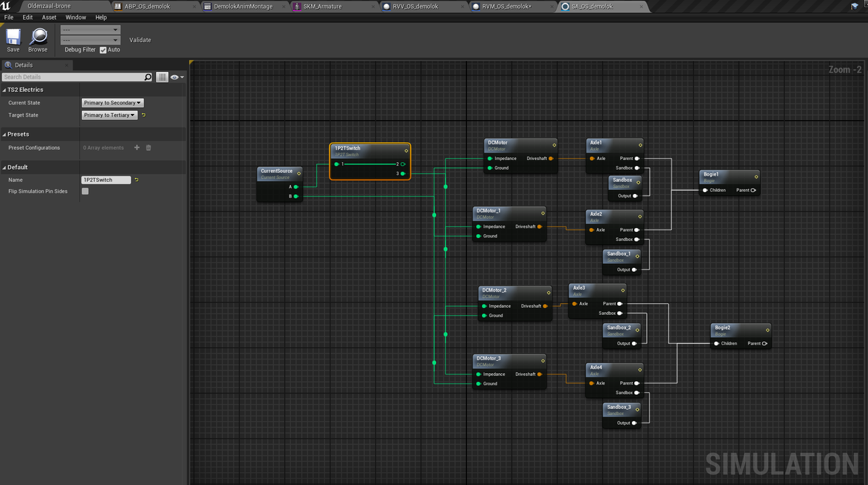Reset Target State to default arrow

tap(144, 115)
